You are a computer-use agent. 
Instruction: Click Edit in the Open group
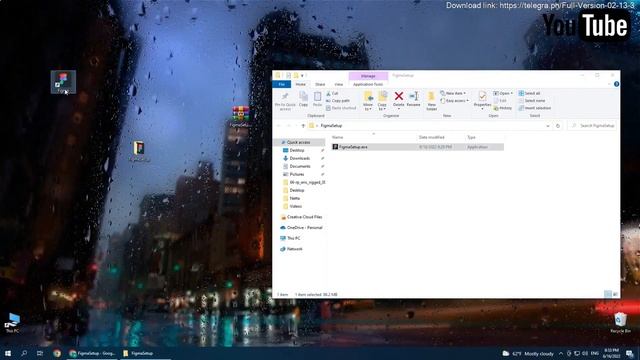coord(500,100)
